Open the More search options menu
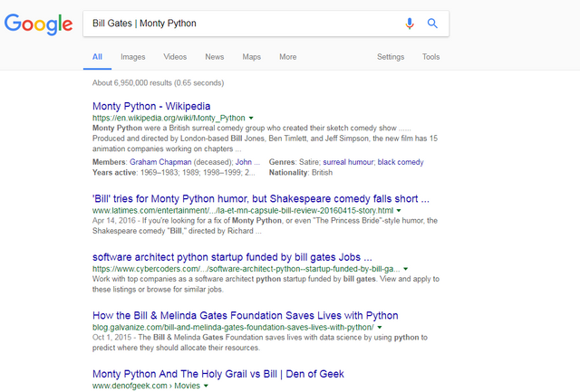Image resolution: width=580 pixels, height=392 pixels. point(288,57)
